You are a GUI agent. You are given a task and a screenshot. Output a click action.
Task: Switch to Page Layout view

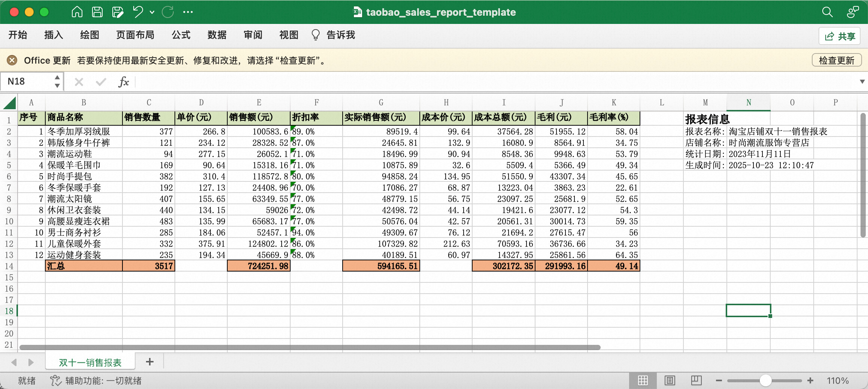tap(670, 381)
